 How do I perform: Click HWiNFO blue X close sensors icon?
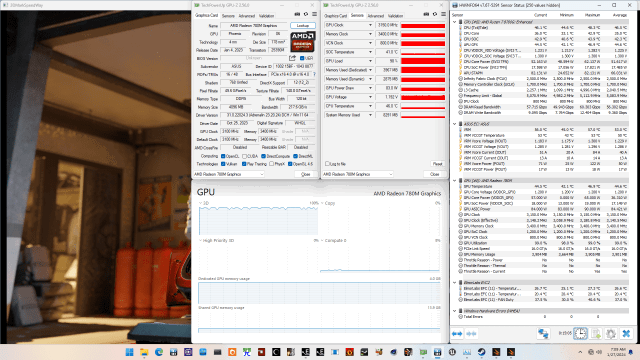(x=626, y=333)
